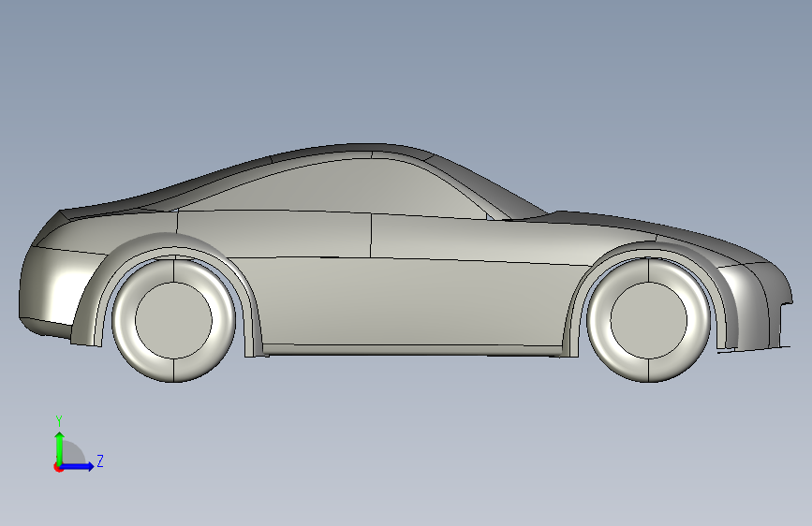Viewport: 812px width, 526px height.
Task: Select the hub disc of the right wheel
Action: point(648,320)
